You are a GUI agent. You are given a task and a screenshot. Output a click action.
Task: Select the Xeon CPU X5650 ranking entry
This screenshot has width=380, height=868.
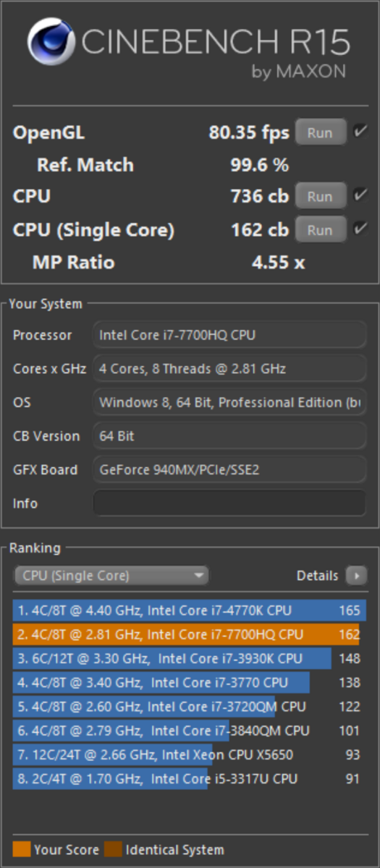tap(190, 755)
